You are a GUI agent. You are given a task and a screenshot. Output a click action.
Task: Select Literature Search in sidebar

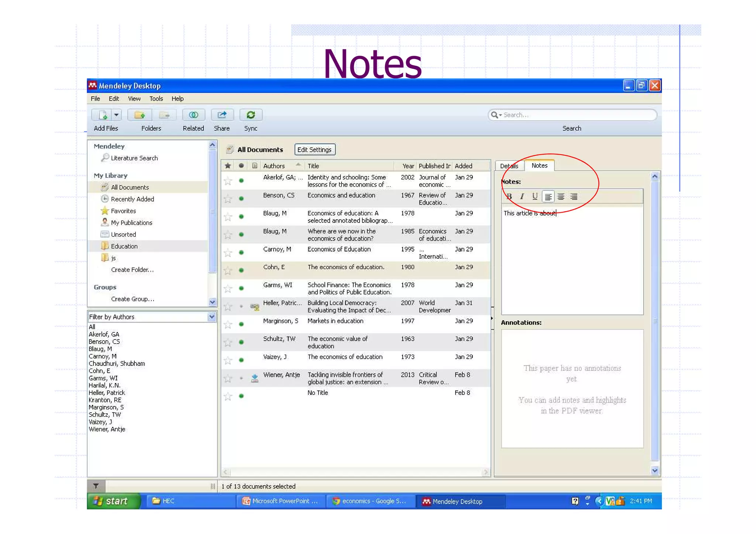[134, 158]
